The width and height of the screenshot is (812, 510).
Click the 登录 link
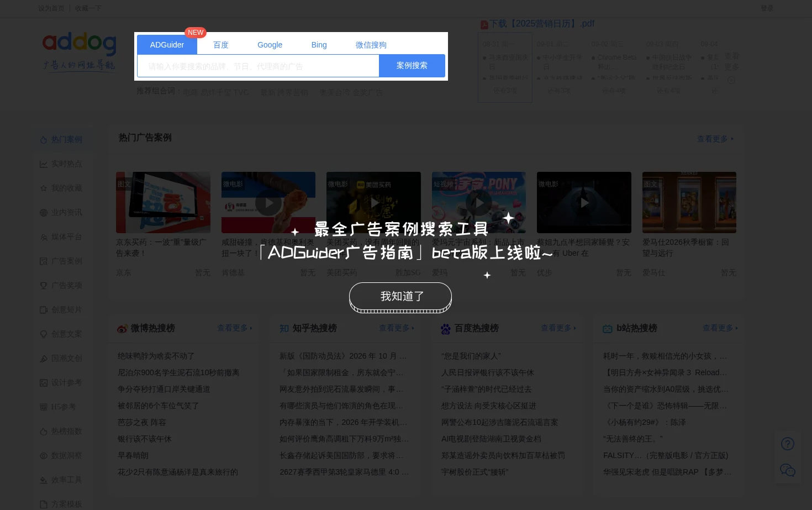click(x=767, y=8)
